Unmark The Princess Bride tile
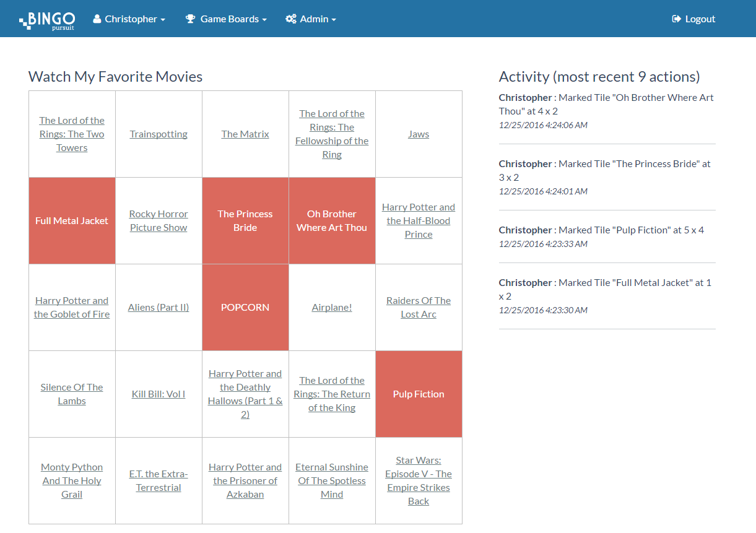 [245, 221]
